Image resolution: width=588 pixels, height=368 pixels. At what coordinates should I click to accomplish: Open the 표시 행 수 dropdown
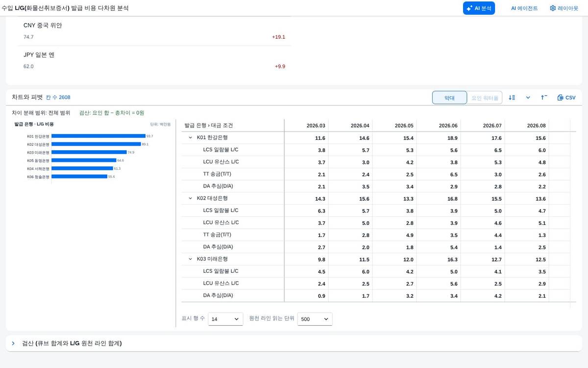[225, 319]
